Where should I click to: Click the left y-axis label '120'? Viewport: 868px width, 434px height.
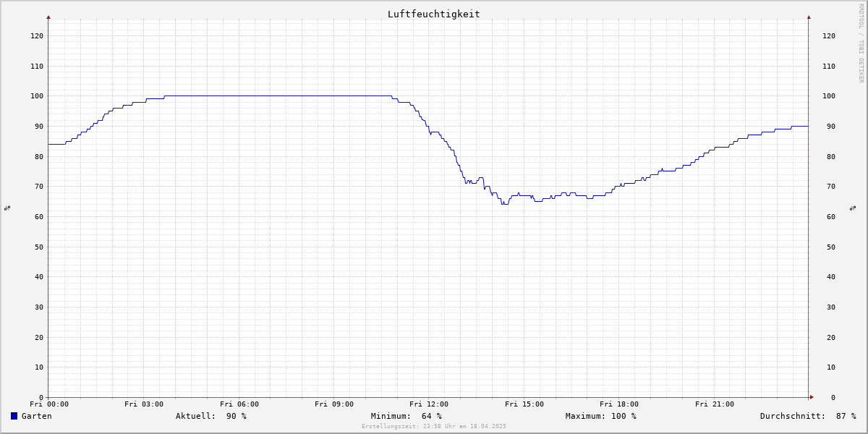(37, 36)
